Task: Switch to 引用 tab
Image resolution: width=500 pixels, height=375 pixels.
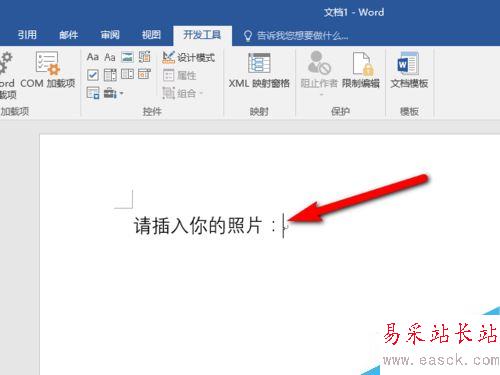Action: [x=27, y=35]
